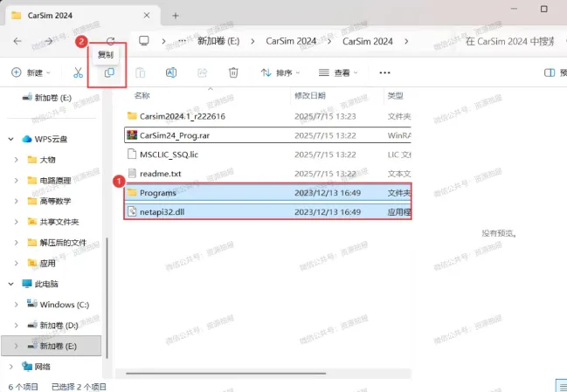Screen dimensions: 567x392
Task: Select the MSCLIC_SSQ.lic file
Action: pos(267,155)
